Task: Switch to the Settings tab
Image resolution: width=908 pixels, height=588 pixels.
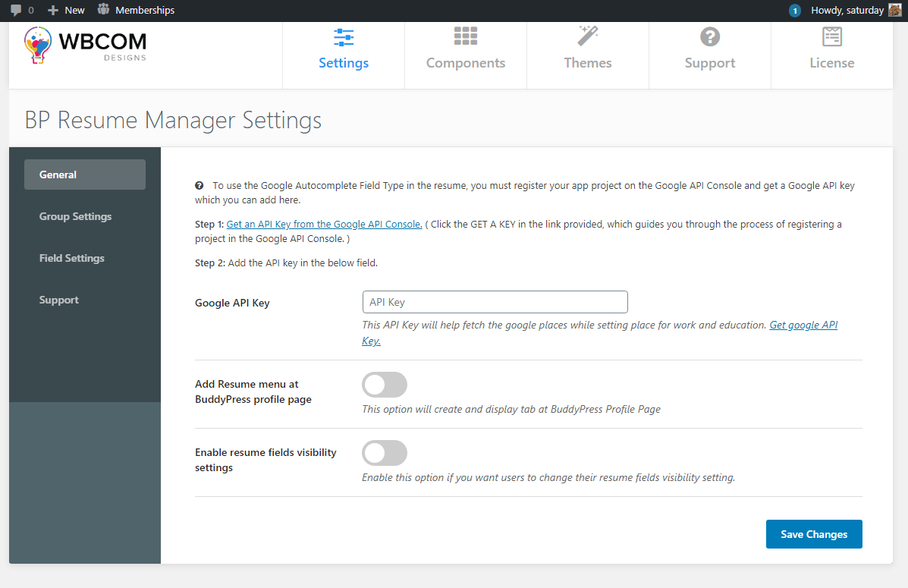Action: pos(344,55)
